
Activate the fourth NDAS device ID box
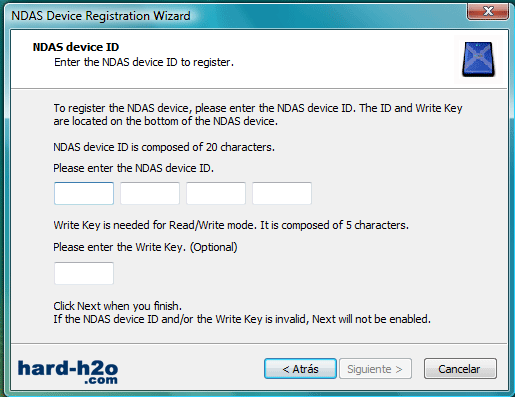tap(282, 193)
